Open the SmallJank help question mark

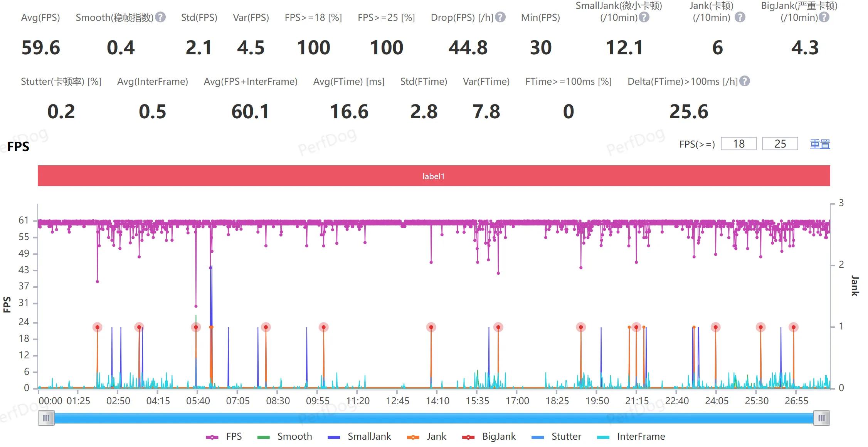click(644, 17)
